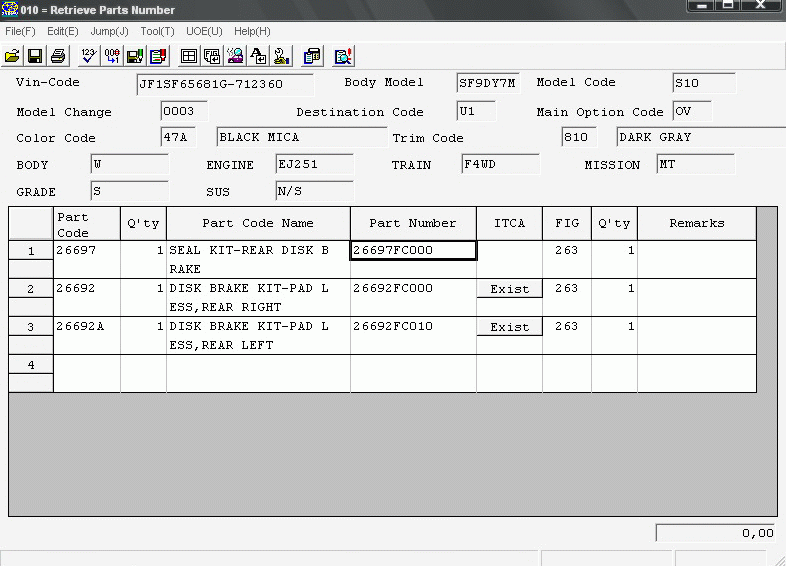Click the Part Code Name column header
Viewport: 786px width, 566px height.
point(258,223)
